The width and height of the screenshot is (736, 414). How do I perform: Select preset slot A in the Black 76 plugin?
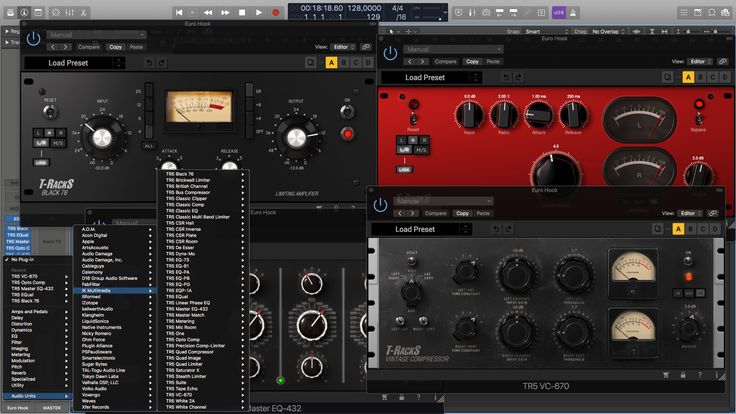click(x=331, y=62)
